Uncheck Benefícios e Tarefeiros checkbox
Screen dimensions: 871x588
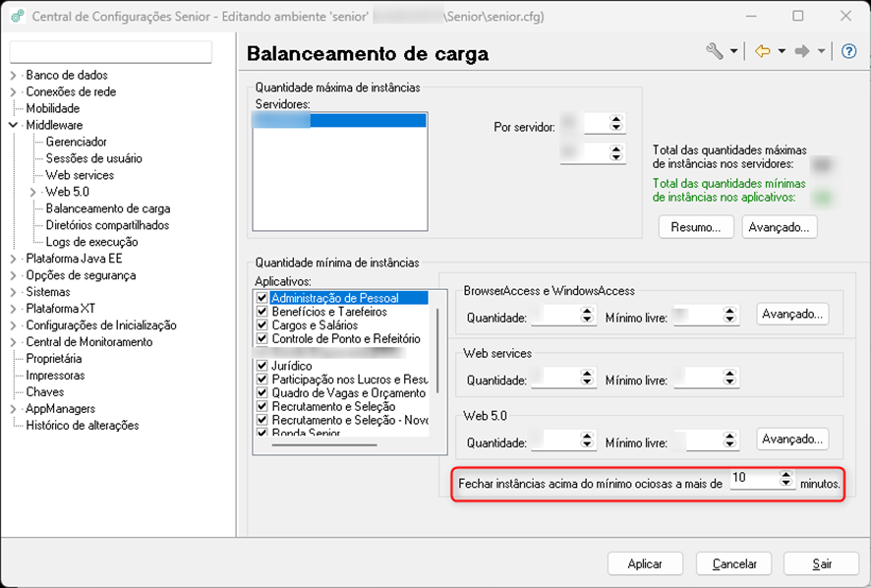(x=262, y=312)
